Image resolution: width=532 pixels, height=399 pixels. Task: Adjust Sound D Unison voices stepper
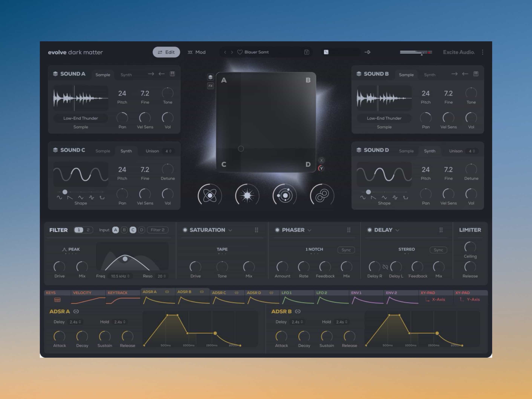[x=472, y=151]
